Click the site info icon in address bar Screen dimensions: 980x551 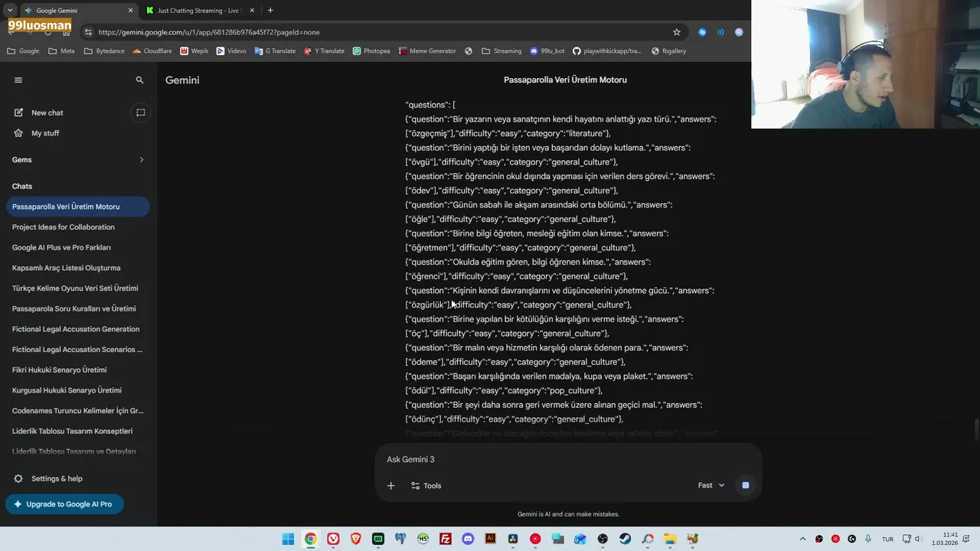tap(88, 32)
